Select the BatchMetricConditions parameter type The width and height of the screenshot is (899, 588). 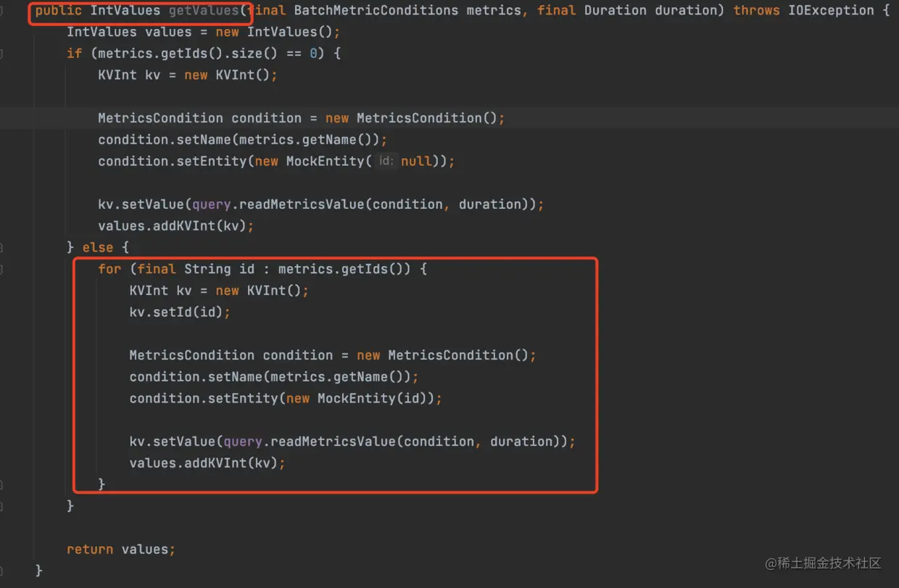[x=376, y=10]
